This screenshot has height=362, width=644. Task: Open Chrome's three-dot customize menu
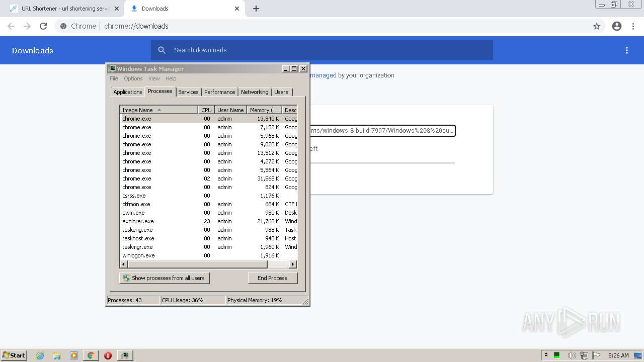(x=633, y=26)
